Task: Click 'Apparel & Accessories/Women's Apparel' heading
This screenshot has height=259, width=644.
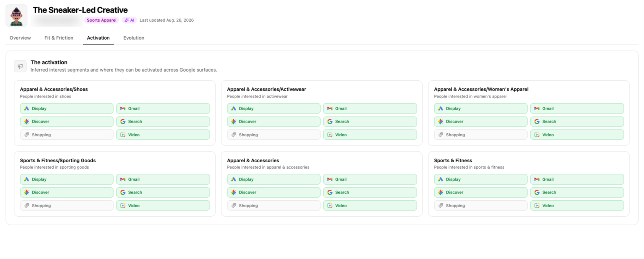Action: (481, 89)
